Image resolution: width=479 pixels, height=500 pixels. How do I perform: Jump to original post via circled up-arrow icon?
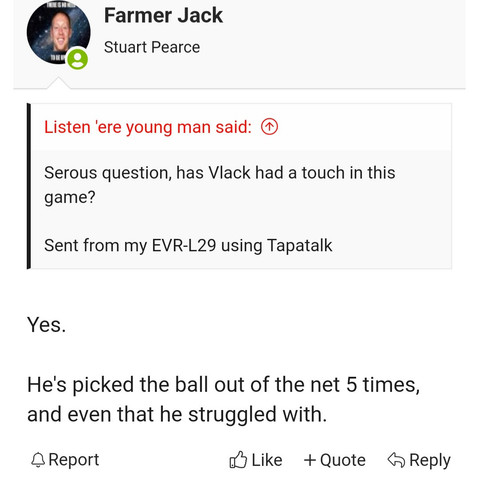269,127
